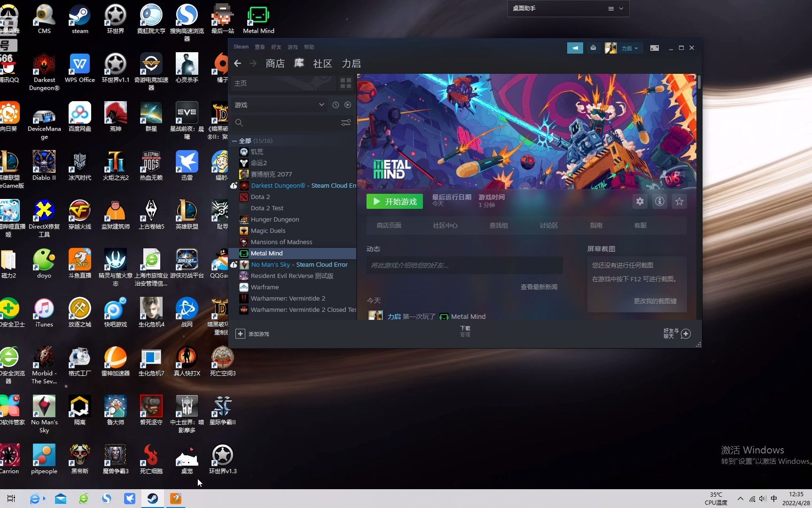Open the 力启 profile tab
The height and width of the screenshot is (508, 812).
click(351, 63)
